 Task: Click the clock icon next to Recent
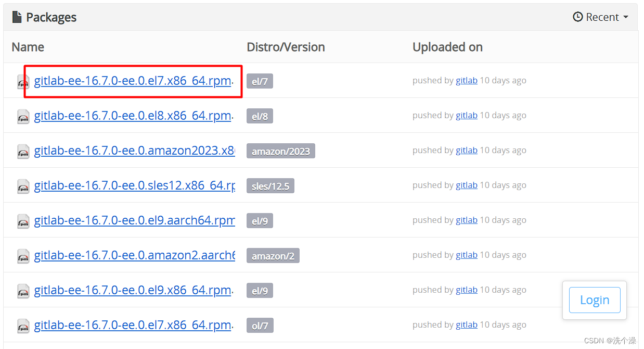point(577,17)
